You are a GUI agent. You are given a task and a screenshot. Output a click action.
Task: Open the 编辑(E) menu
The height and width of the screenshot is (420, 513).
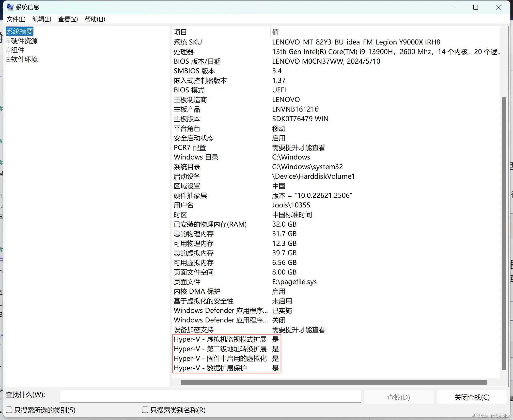point(42,19)
